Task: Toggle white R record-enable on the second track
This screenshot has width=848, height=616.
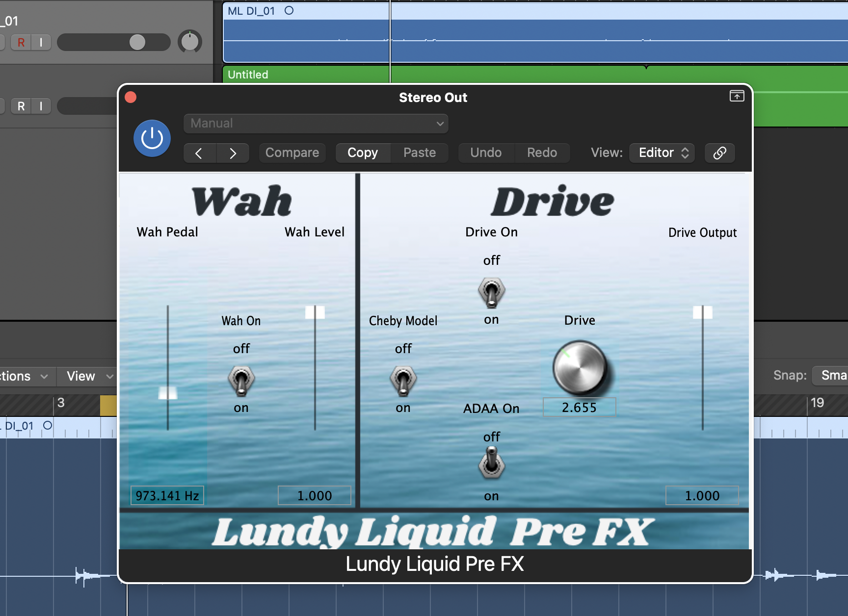Action: coord(21,106)
